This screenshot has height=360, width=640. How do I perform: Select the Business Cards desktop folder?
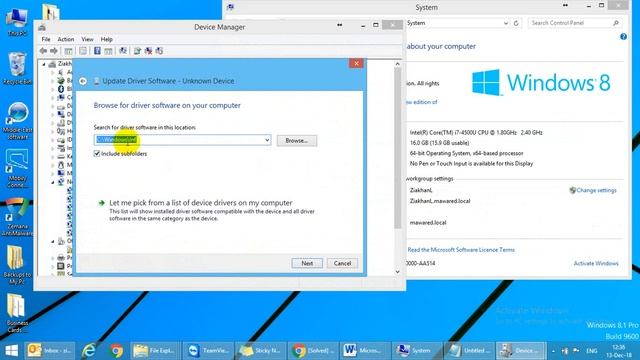16,313
